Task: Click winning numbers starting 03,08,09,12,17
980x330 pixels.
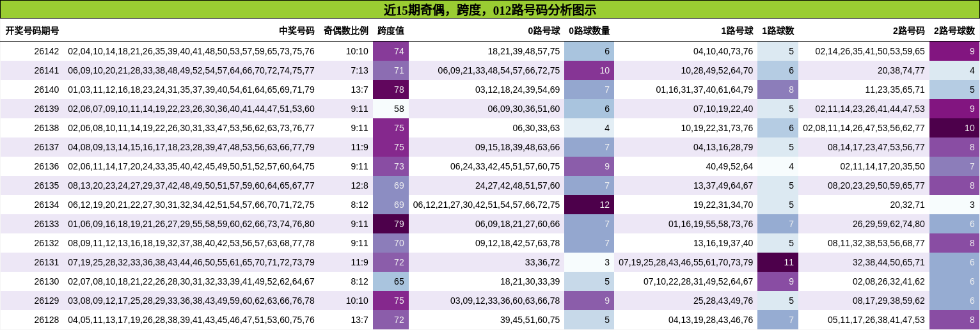Action: click(x=191, y=301)
